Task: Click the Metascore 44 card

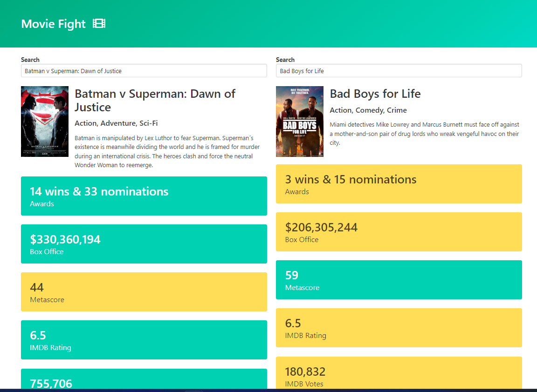Action: [144, 291]
